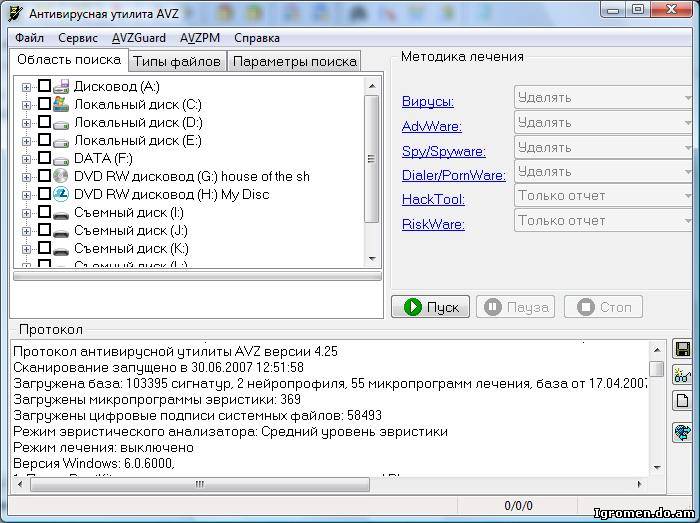Click the AVZ app icon in title bar
The width and height of the screenshot is (700, 523).
(14, 14)
